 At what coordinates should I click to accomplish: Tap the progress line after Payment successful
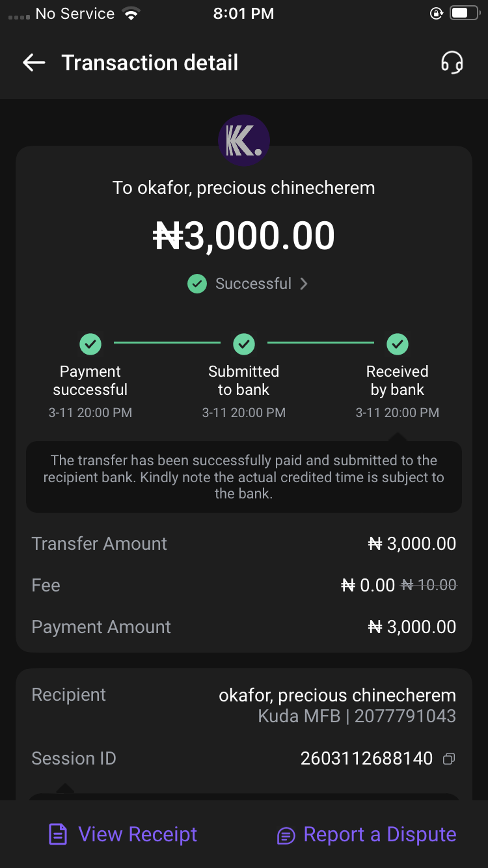pos(167,342)
